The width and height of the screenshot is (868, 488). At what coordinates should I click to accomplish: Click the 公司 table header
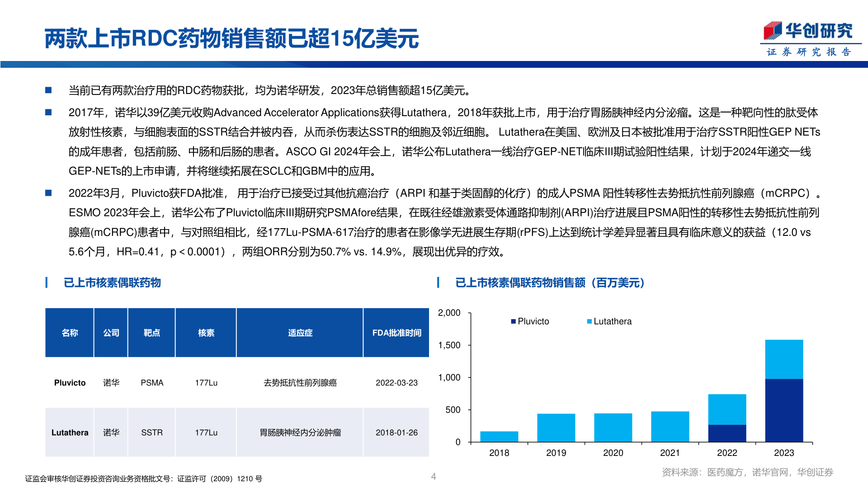tap(111, 333)
